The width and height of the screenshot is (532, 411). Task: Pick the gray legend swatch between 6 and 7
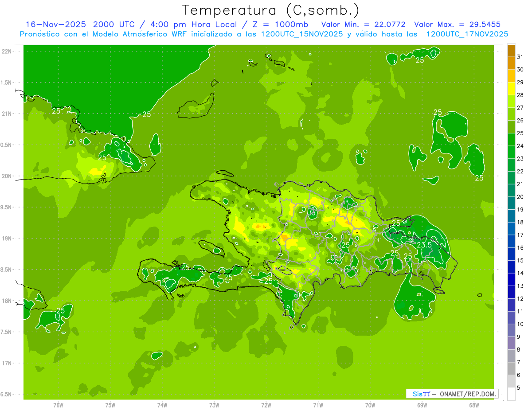[511, 368]
